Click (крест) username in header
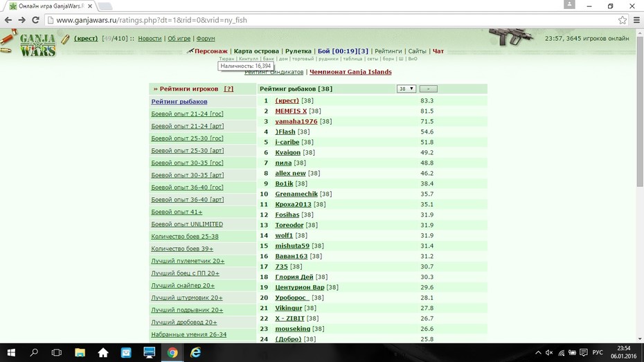644x362 pixels. click(x=86, y=39)
